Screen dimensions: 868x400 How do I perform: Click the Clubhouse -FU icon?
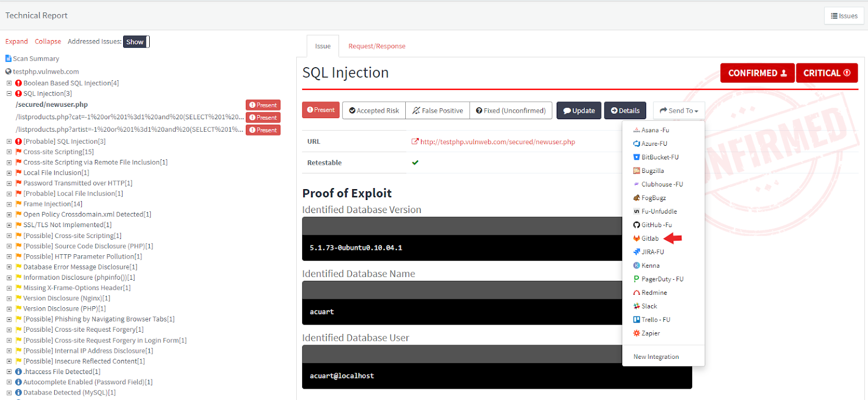click(636, 184)
